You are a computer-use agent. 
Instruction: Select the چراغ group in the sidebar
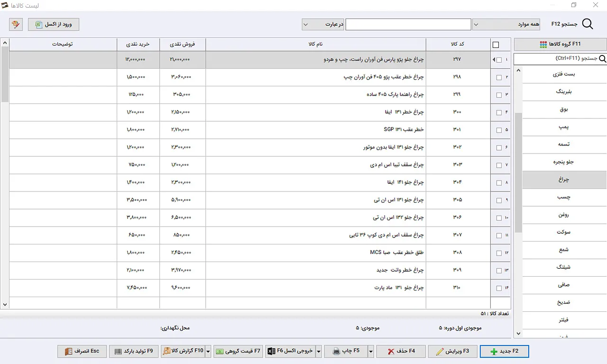564,180
